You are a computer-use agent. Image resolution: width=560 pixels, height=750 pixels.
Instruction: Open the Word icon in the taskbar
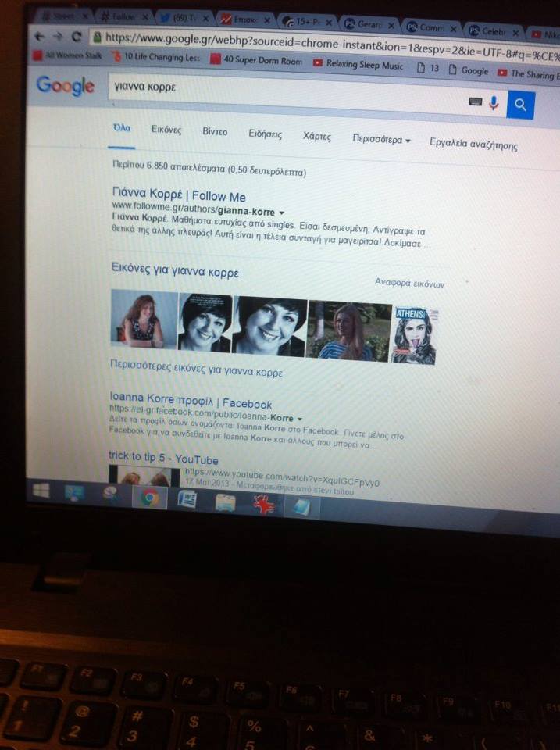(x=187, y=500)
